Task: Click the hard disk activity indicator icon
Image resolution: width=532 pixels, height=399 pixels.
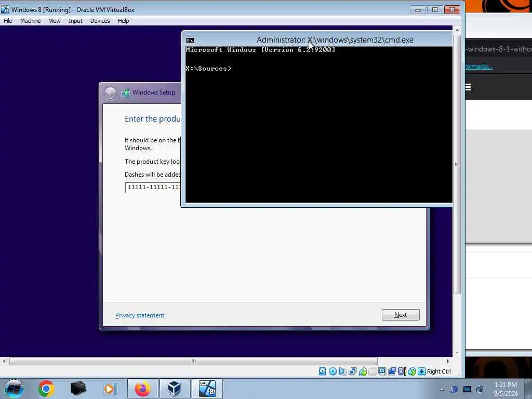Action: (322, 371)
